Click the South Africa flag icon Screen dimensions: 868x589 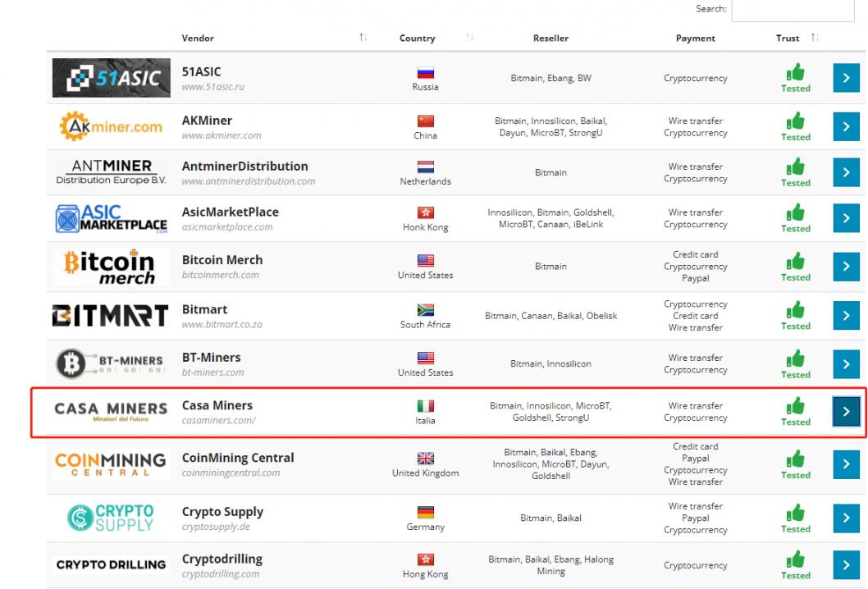[x=425, y=310]
